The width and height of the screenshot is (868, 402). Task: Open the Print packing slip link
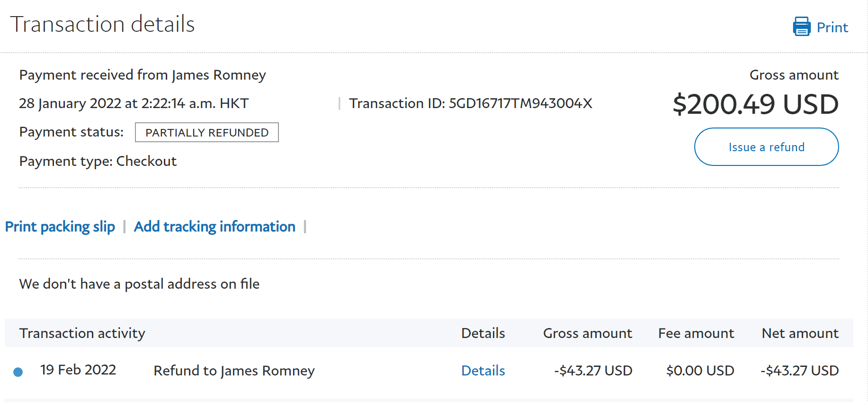pyautogui.click(x=60, y=227)
